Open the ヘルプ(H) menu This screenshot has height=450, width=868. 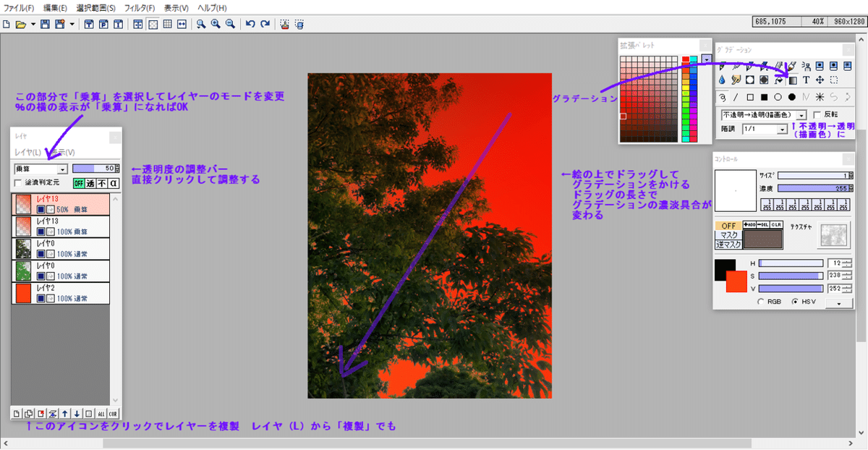(212, 8)
